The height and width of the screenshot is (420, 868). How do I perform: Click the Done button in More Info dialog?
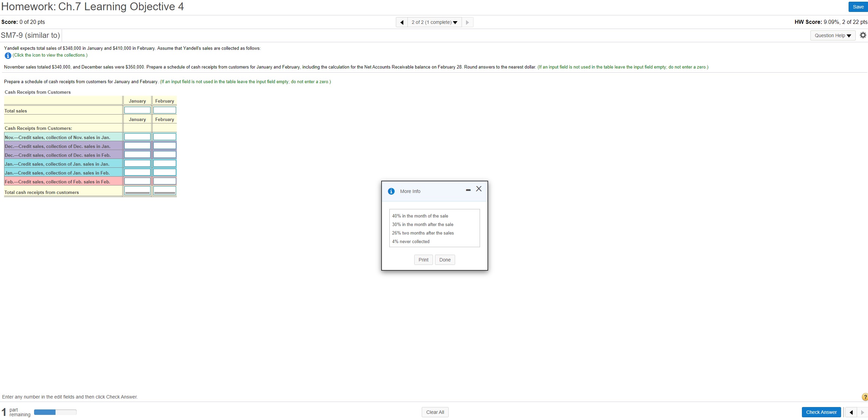click(445, 260)
